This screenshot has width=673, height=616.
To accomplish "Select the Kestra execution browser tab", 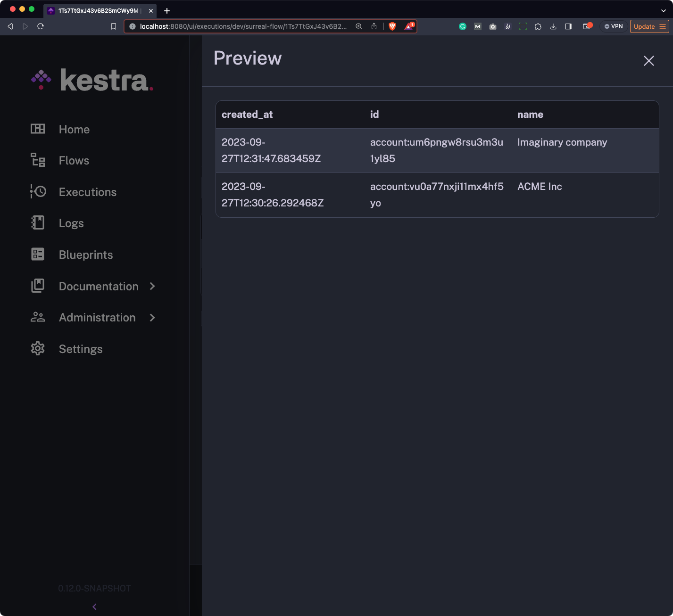I will tap(98, 10).
